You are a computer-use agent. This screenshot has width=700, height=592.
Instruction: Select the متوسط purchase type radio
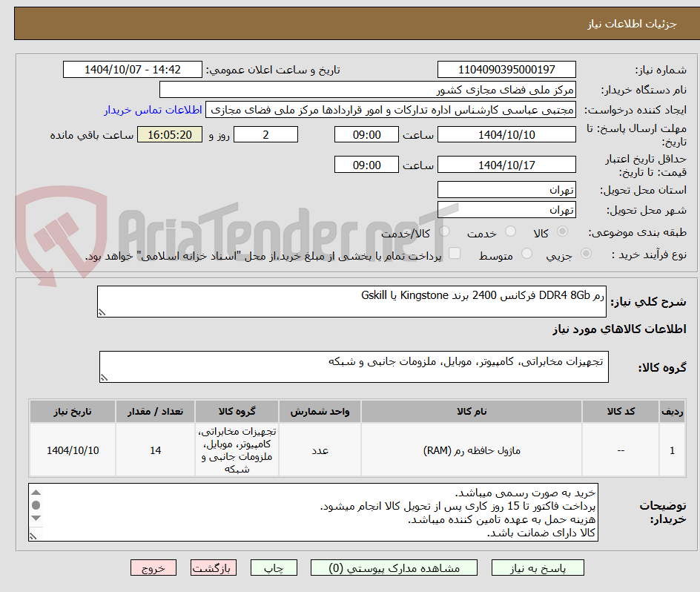526,254
